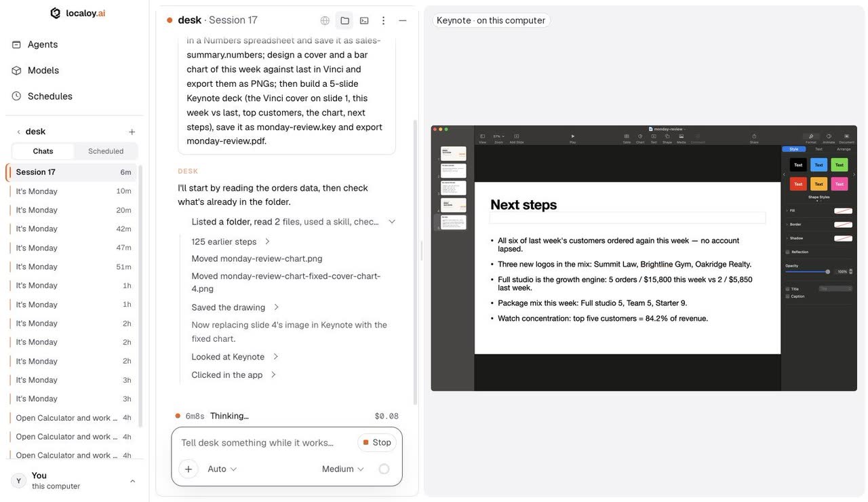Screen dimensions: 868x502
Task: Open Keynote's zoom percentage dropdown
Action: 498,136
